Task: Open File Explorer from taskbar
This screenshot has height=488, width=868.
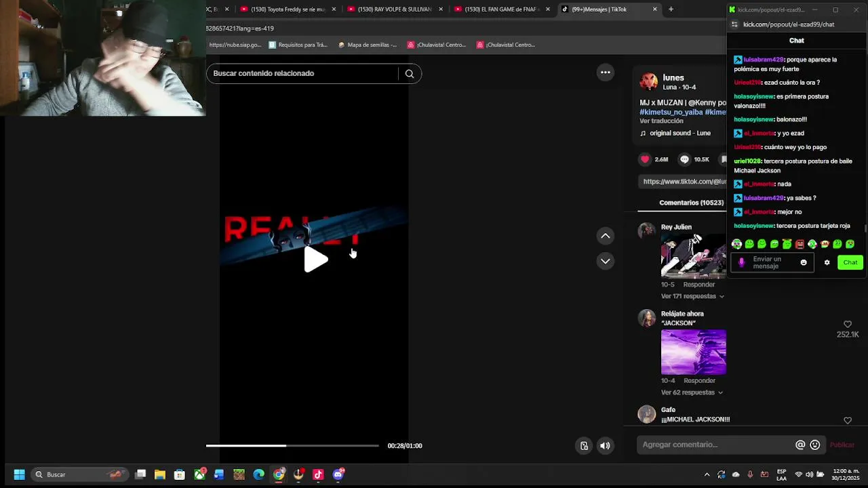Action: pyautogui.click(x=160, y=474)
